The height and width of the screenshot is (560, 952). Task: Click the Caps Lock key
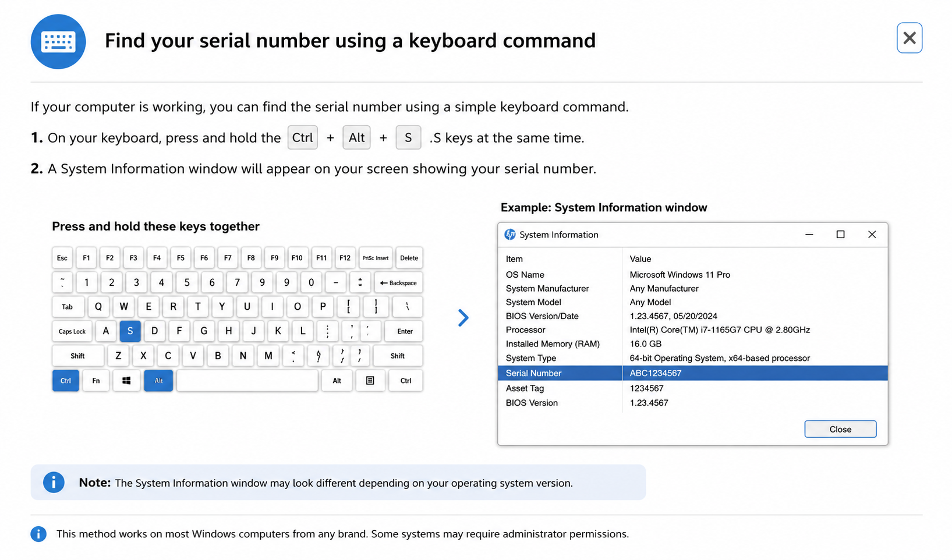pos(72,331)
